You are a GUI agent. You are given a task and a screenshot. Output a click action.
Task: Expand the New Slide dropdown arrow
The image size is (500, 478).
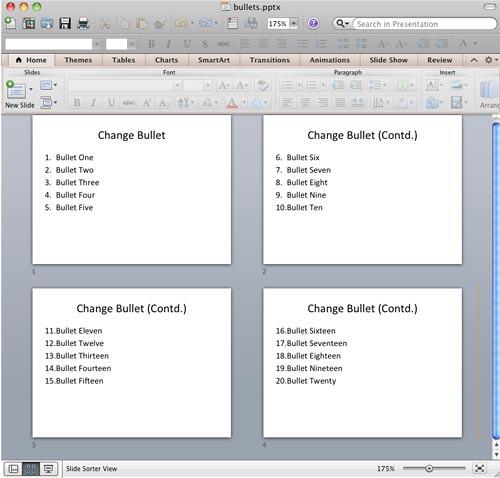(x=31, y=89)
